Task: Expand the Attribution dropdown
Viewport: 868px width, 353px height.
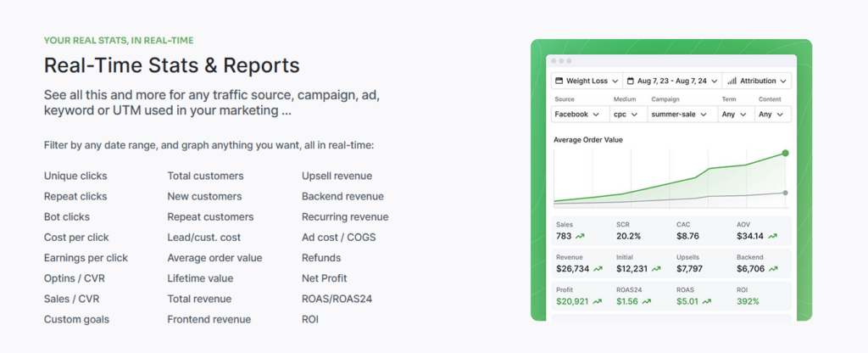Action: [757, 81]
